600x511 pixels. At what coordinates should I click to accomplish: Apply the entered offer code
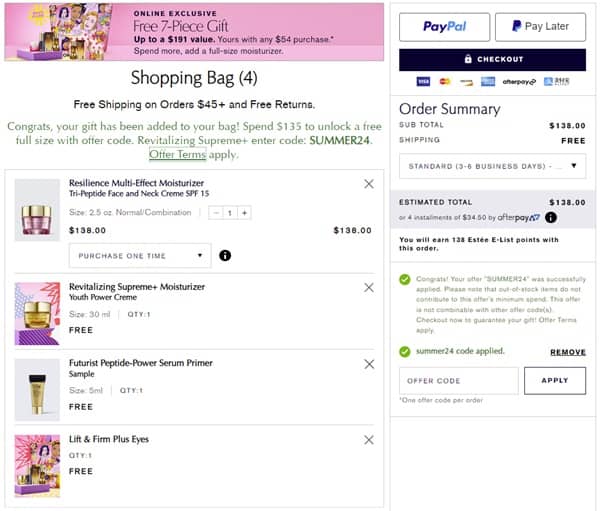[x=554, y=381]
